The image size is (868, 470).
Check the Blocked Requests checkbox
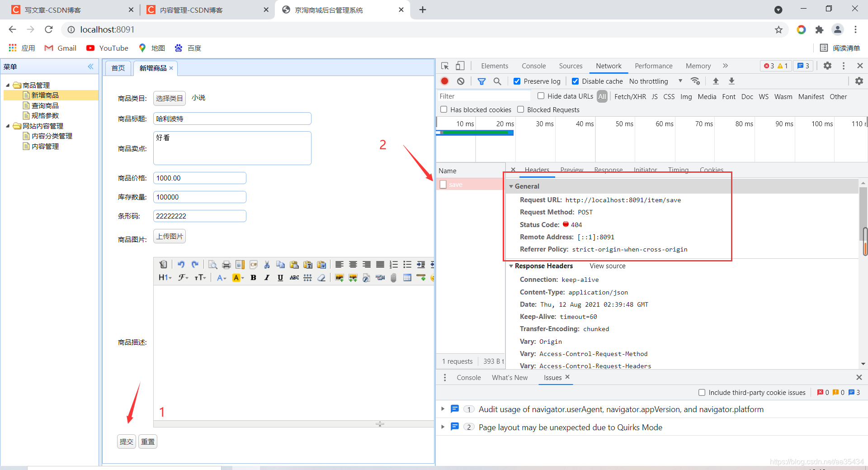(521, 109)
